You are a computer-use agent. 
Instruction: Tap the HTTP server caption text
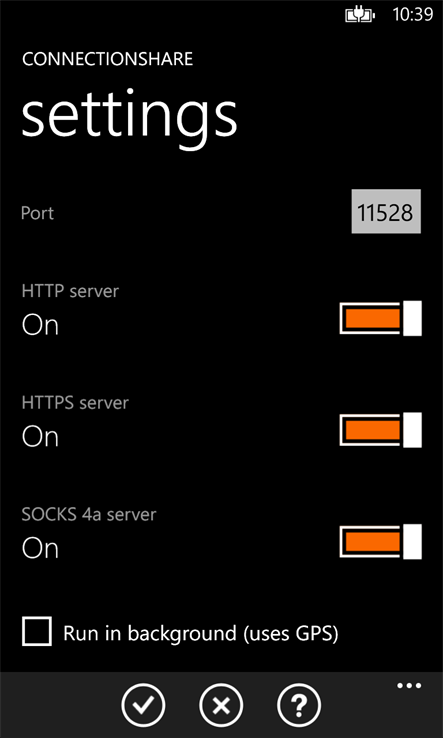(70, 291)
